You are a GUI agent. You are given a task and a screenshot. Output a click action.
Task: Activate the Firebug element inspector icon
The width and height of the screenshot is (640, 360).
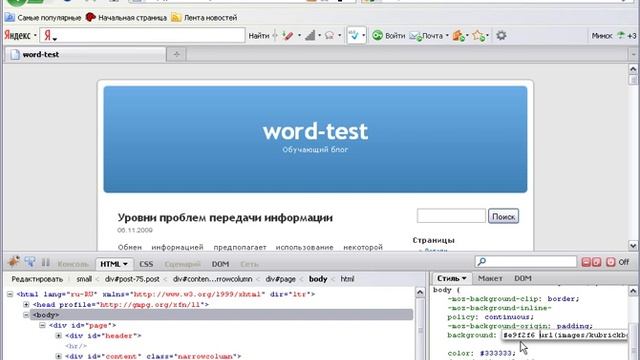point(30,262)
